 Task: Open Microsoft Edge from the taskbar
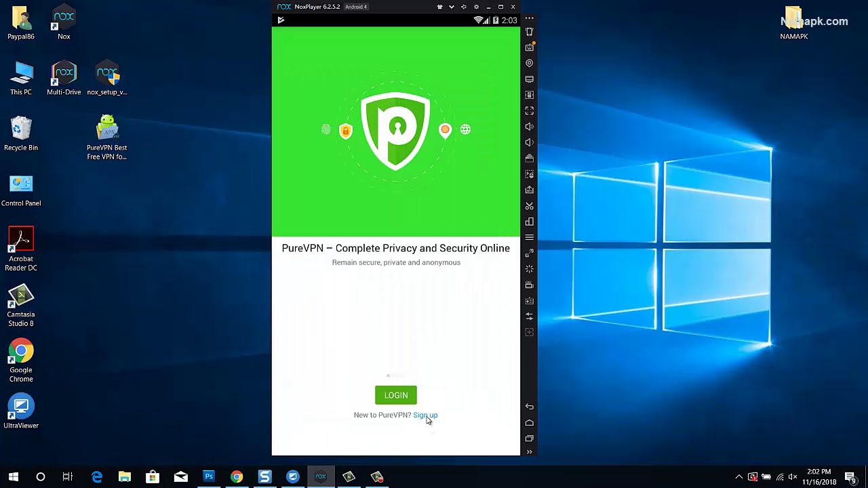[97, 477]
